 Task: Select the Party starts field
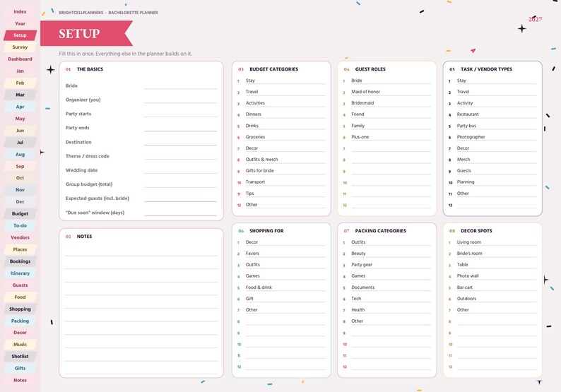[180, 114]
